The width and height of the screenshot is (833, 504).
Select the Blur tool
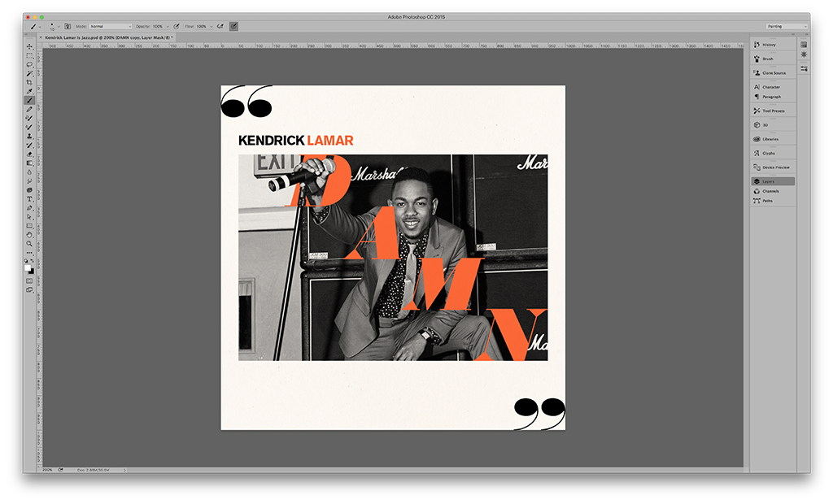click(x=30, y=172)
